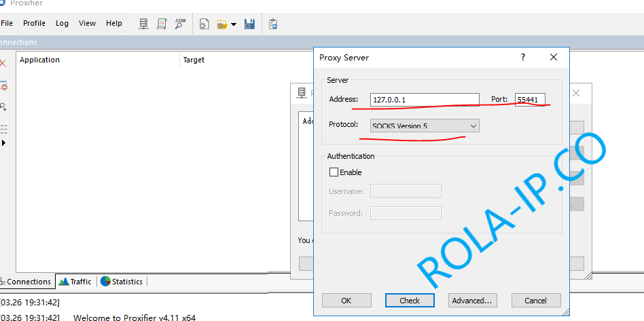Click the Address input field
The image size is (644, 321).
pos(425,100)
